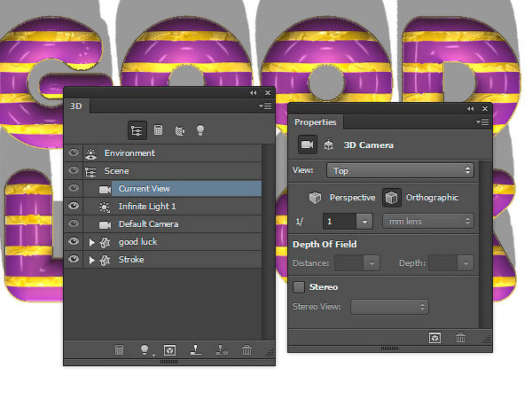Open the Stereo View dropdown

point(389,307)
